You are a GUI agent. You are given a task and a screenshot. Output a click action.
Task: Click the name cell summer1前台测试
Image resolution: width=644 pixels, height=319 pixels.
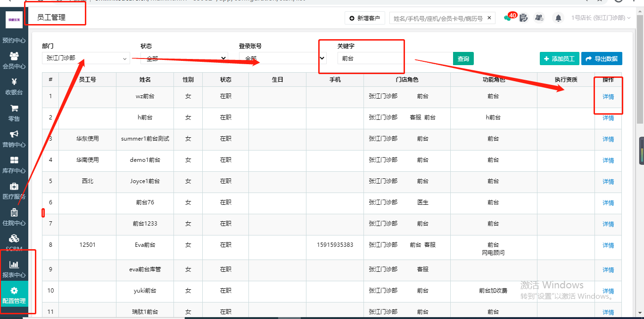tap(145, 139)
